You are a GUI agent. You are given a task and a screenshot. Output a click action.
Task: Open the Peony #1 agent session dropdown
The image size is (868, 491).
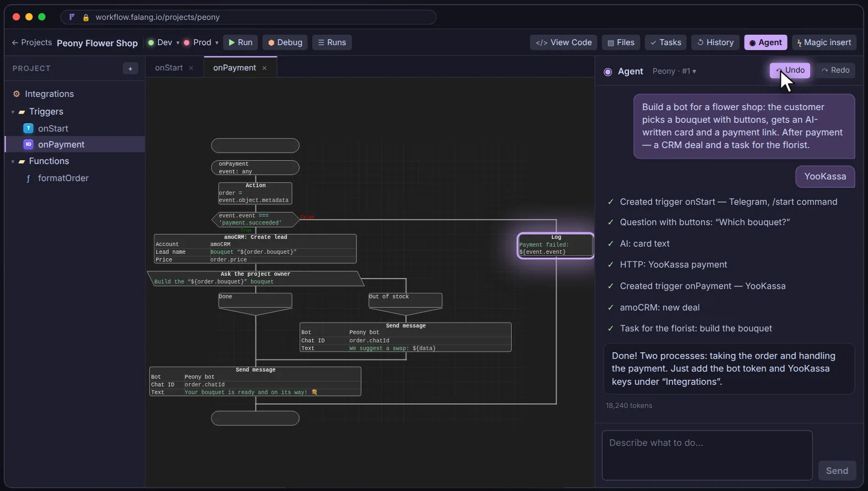(x=674, y=72)
